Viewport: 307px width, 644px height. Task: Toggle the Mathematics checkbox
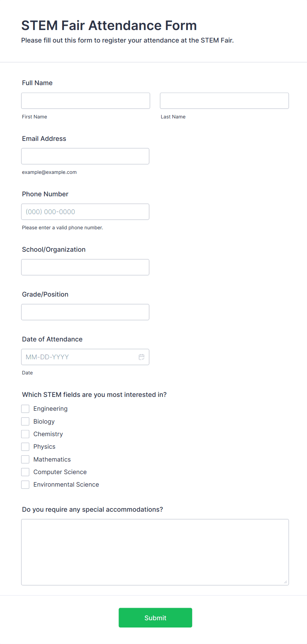25,459
